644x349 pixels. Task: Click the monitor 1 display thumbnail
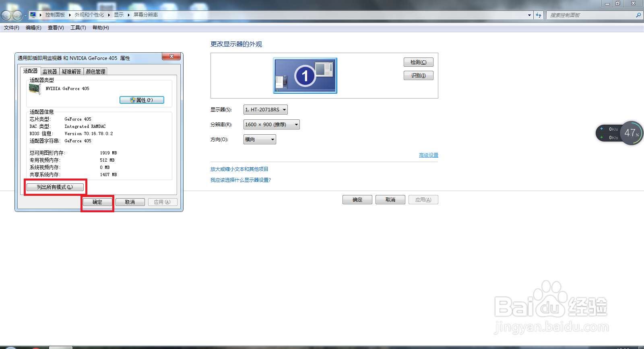(x=305, y=76)
